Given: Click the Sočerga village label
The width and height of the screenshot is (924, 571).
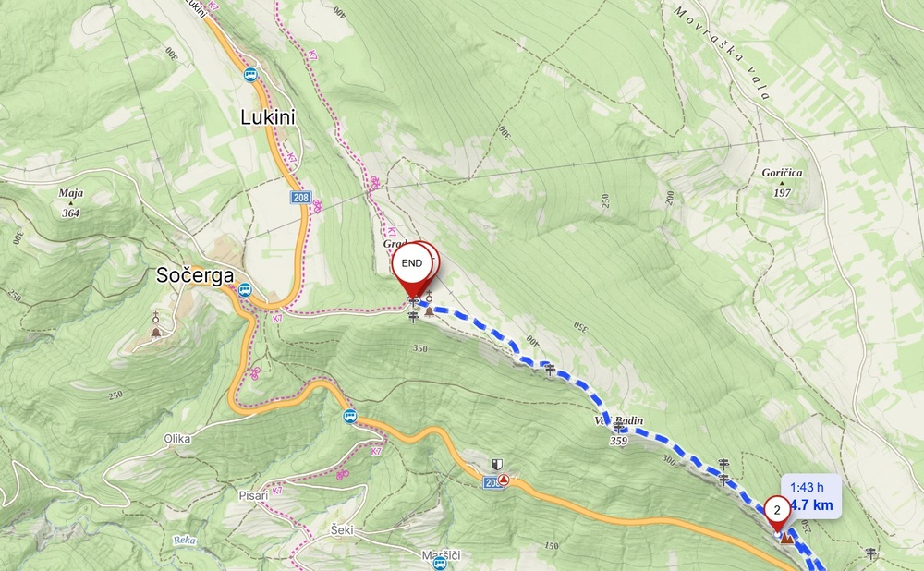Looking at the screenshot, I should [195, 275].
